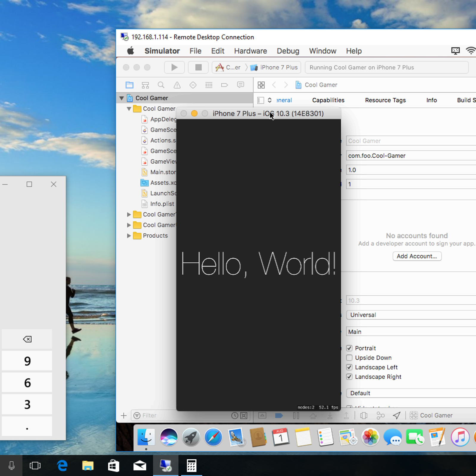Open the Main interface dropdown
Viewport: 476px width, 476px height.
pyautogui.click(x=411, y=331)
